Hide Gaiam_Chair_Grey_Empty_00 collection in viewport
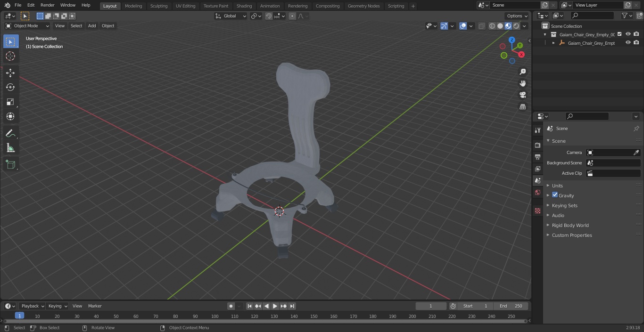The height and width of the screenshot is (332, 644). (627, 34)
